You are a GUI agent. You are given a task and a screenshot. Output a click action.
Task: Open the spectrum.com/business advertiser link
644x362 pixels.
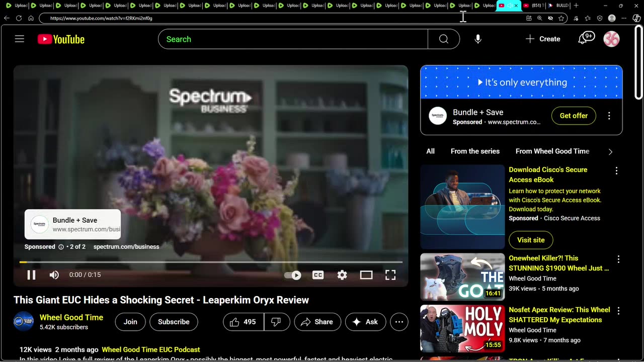(x=126, y=247)
